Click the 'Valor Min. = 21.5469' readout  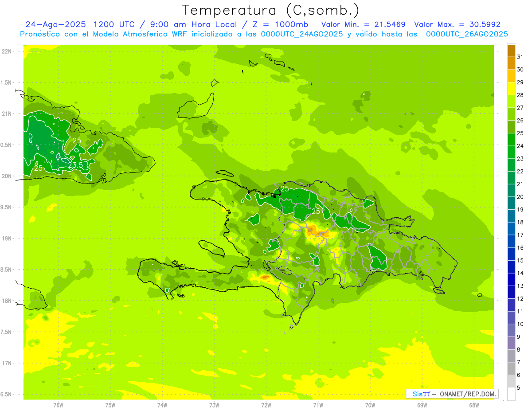pos(363,24)
